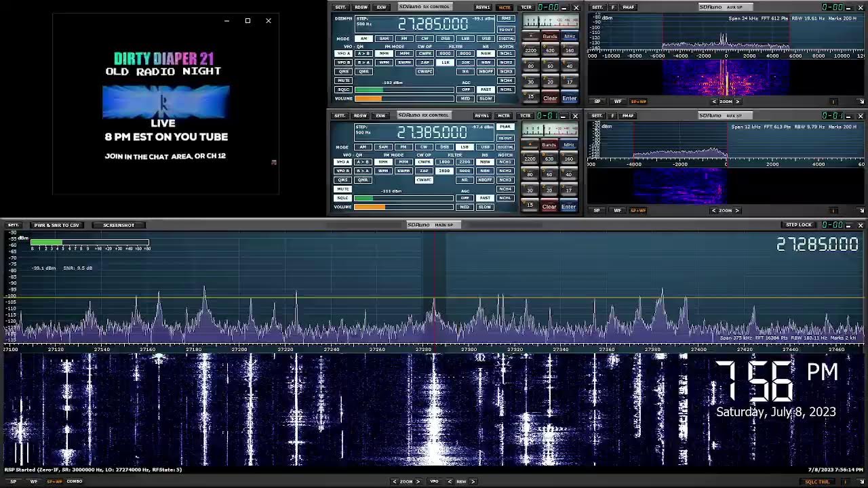Switch Main SP bottom bar to SP view
The image size is (868, 488).
[13, 481]
